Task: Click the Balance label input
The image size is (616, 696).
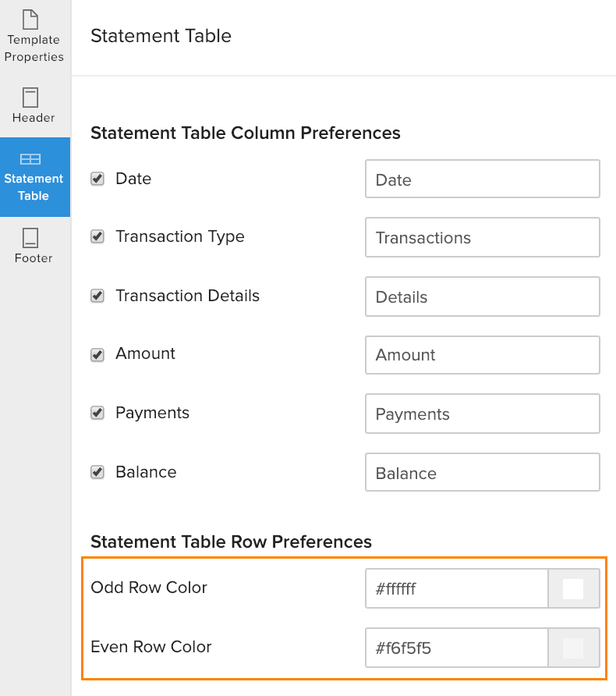Action: (x=482, y=472)
